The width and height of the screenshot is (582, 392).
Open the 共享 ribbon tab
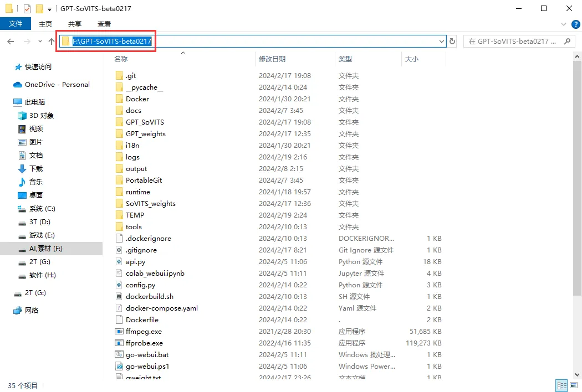coord(75,24)
